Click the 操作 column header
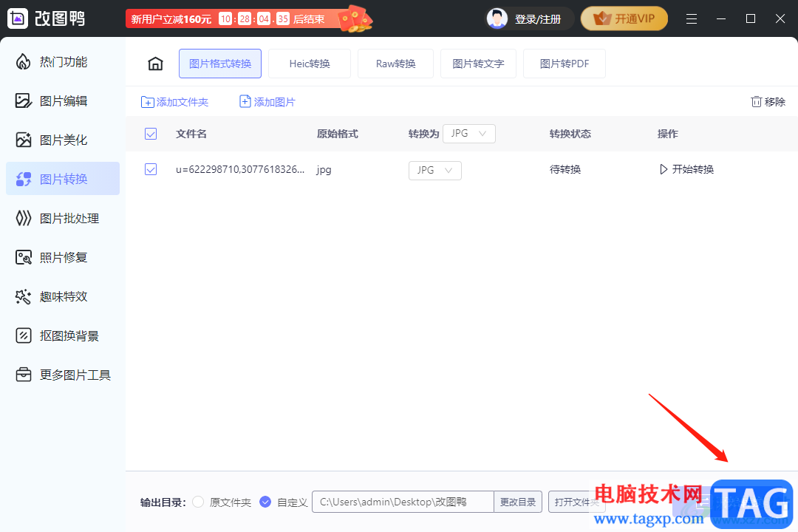This screenshot has height=532, width=798. click(667, 134)
